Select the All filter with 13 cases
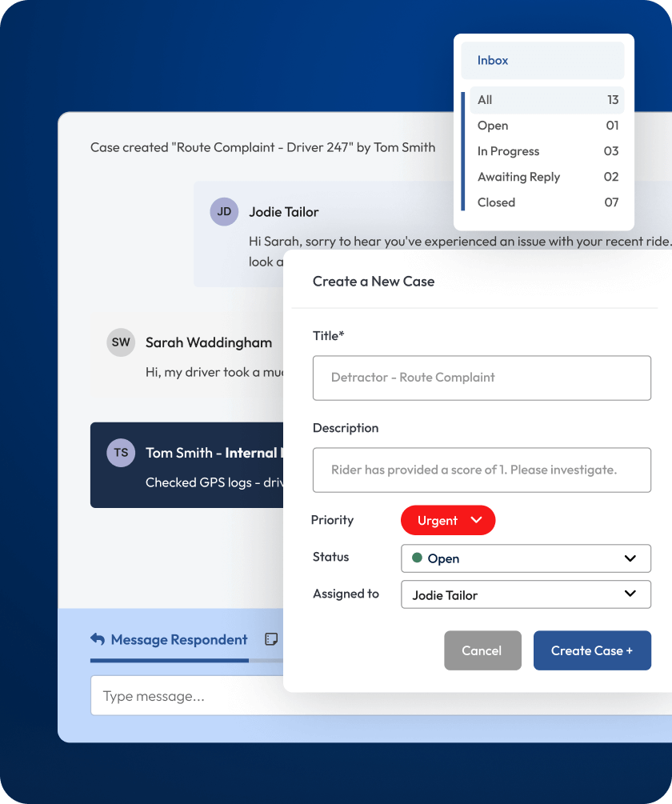Screen dimensions: 672x804 tap(546, 100)
